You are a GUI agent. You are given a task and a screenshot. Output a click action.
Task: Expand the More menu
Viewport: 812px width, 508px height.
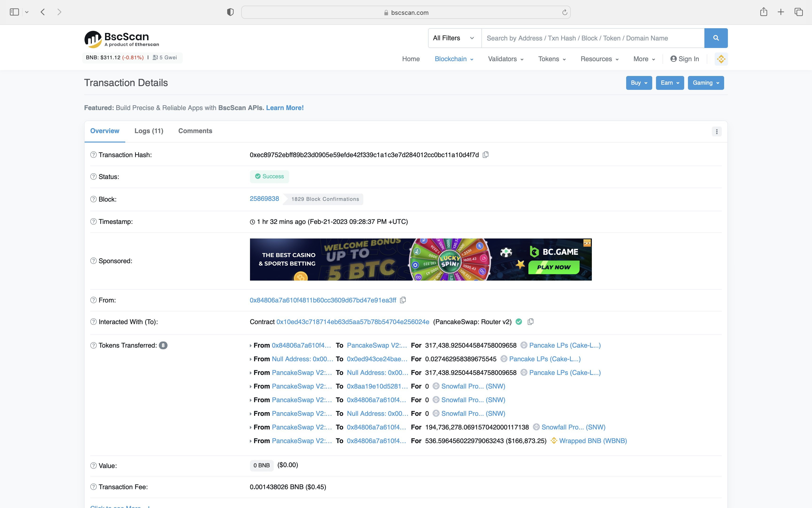pyautogui.click(x=644, y=59)
